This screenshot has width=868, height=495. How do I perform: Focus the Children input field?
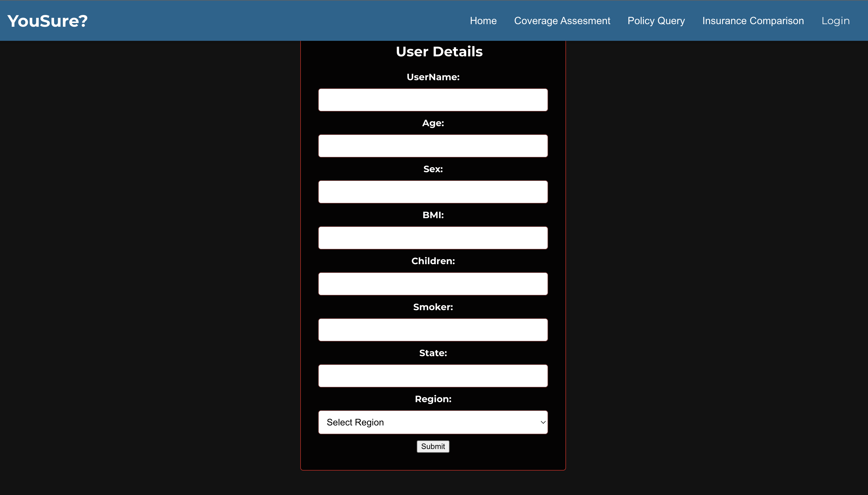tap(433, 284)
